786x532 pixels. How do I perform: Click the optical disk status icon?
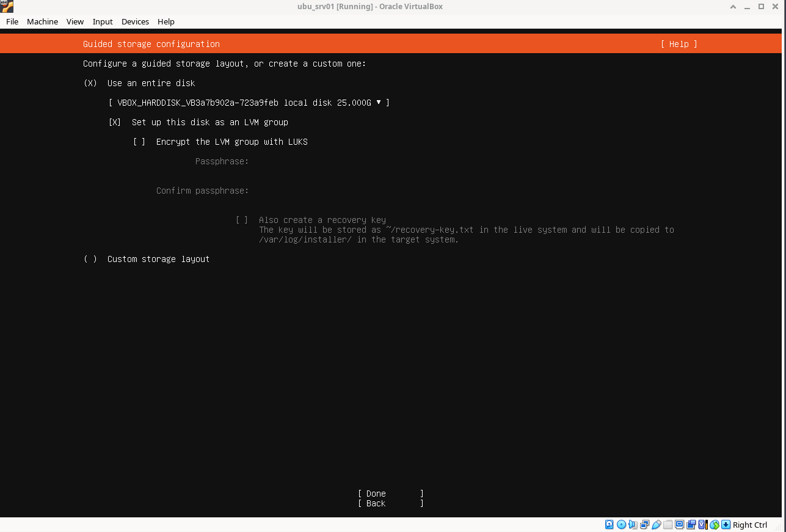621,525
